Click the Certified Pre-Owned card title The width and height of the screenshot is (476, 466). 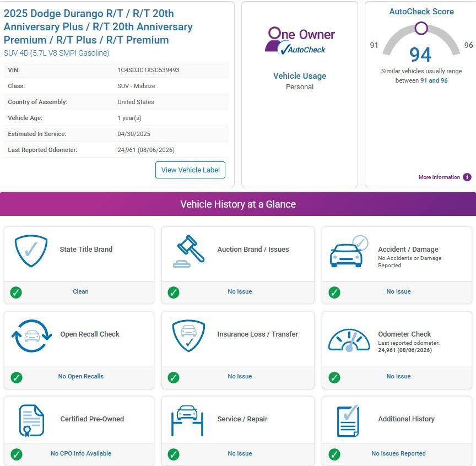pos(92,419)
